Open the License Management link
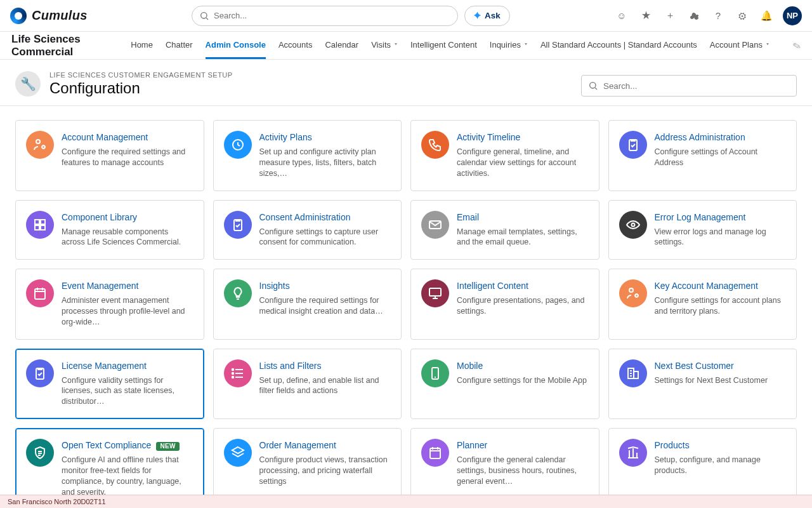Image resolution: width=812 pixels, height=508 pixels. [x=104, y=366]
